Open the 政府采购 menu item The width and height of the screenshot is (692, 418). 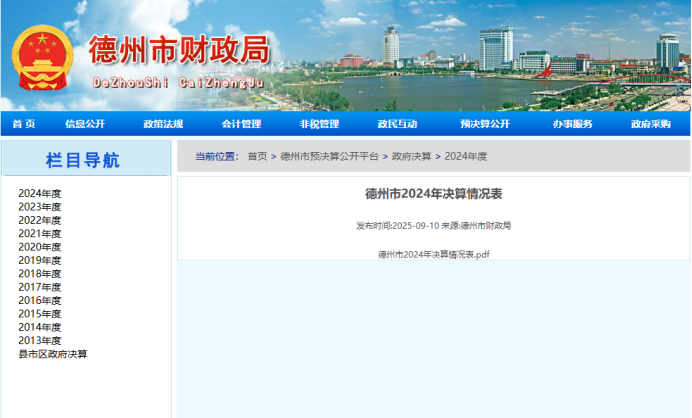pos(650,124)
